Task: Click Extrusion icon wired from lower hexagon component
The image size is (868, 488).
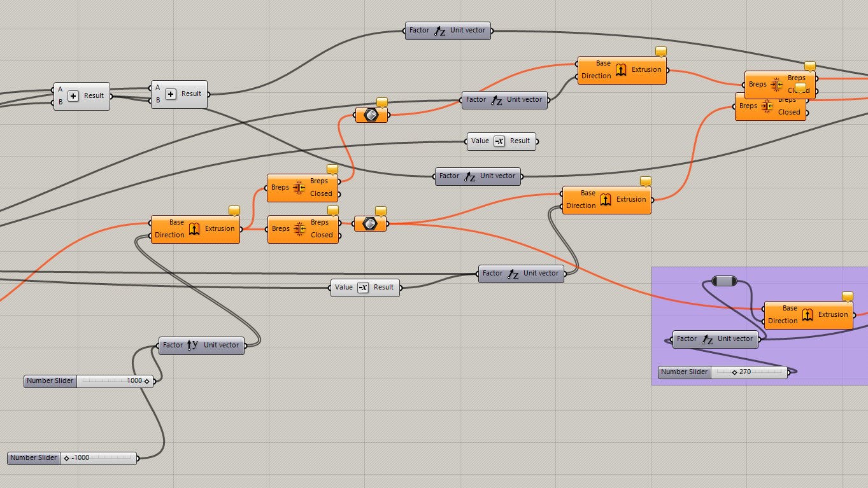Action: click(x=606, y=199)
